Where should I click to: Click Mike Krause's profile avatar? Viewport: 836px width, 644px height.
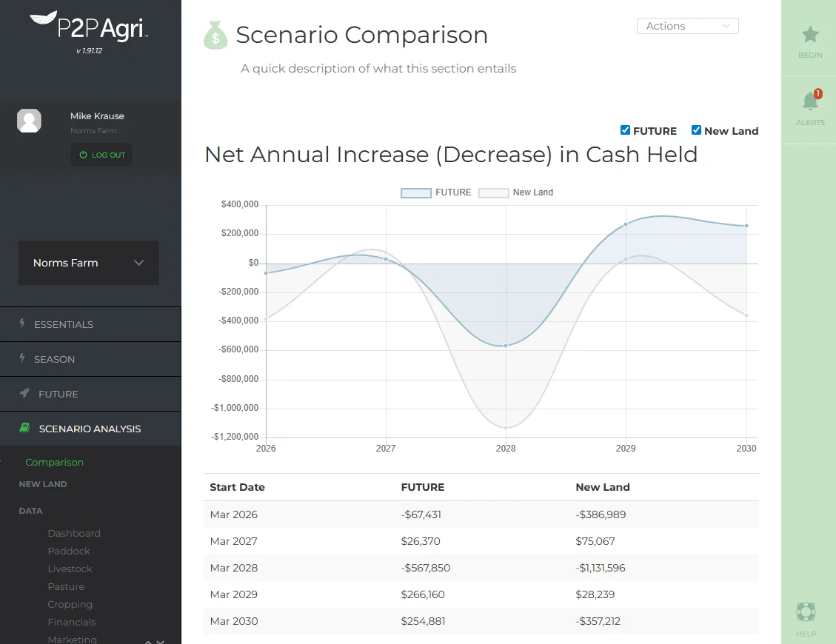tap(29, 120)
